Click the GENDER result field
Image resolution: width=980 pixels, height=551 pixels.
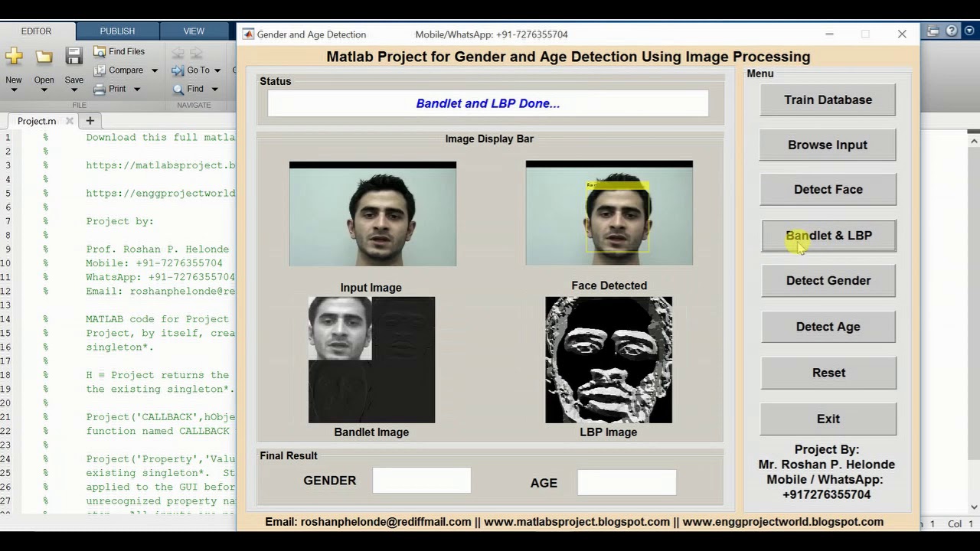(x=422, y=481)
